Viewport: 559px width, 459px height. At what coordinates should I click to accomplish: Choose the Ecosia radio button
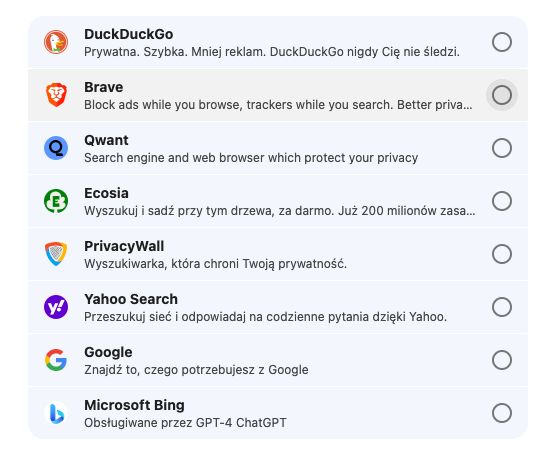coord(502,201)
